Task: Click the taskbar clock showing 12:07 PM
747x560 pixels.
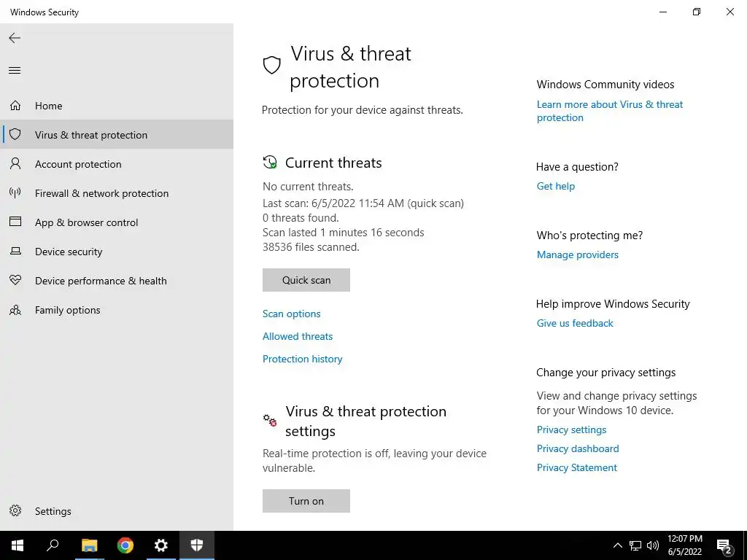Action: tap(685, 545)
